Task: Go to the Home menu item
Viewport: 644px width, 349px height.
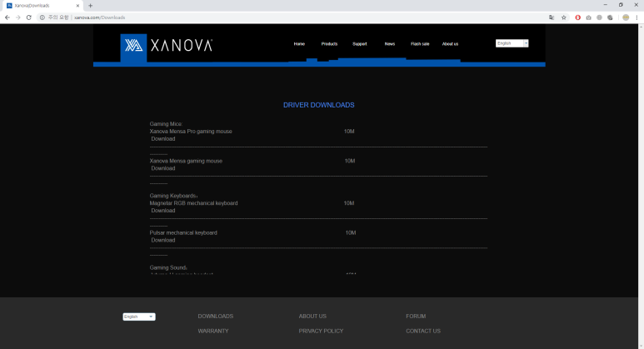Action: [x=299, y=43]
